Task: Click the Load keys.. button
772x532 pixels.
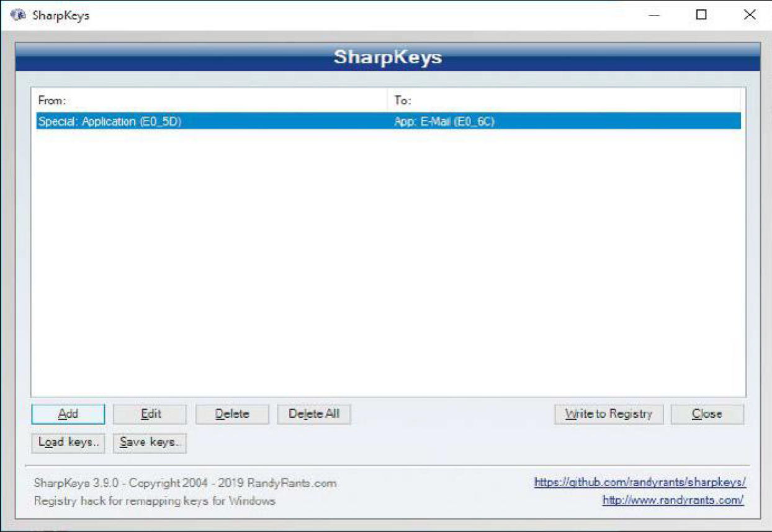Action: 68,443
